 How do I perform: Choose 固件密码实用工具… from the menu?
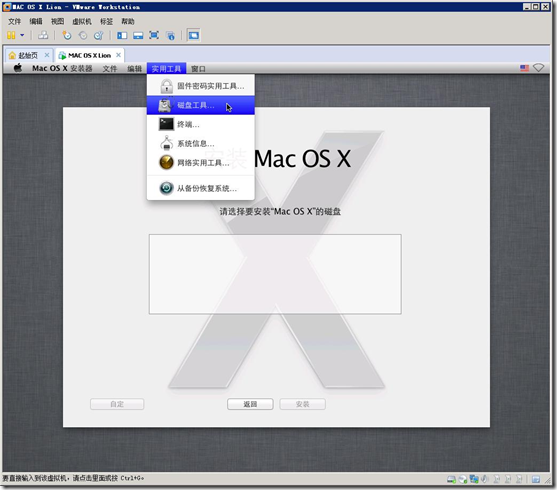click(x=201, y=86)
